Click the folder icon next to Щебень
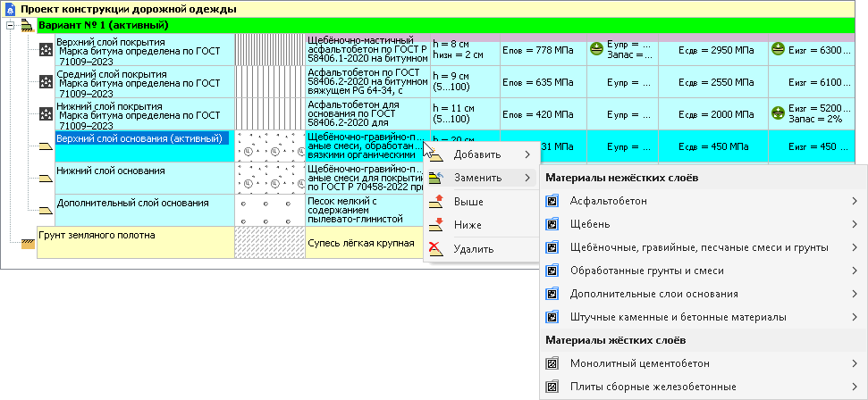This screenshot has height=400, width=868. tap(552, 224)
